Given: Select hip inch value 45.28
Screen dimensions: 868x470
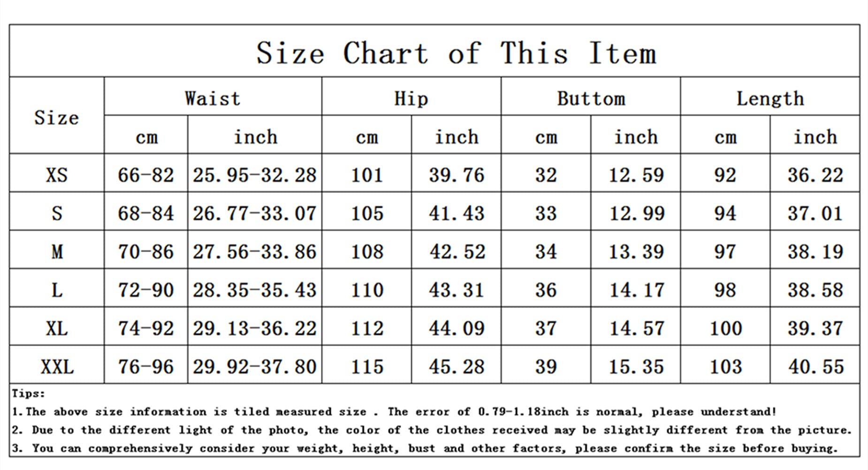Looking at the screenshot, I should click(x=457, y=367).
